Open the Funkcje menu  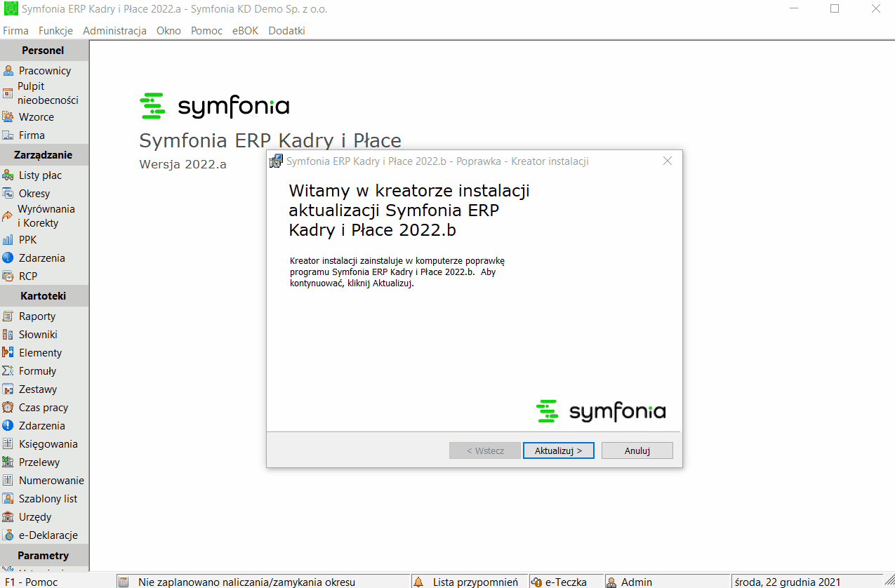tap(56, 31)
